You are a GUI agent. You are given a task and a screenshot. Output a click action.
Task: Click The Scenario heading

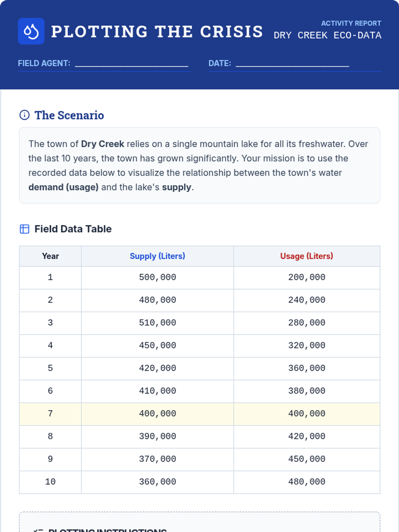[69, 115]
